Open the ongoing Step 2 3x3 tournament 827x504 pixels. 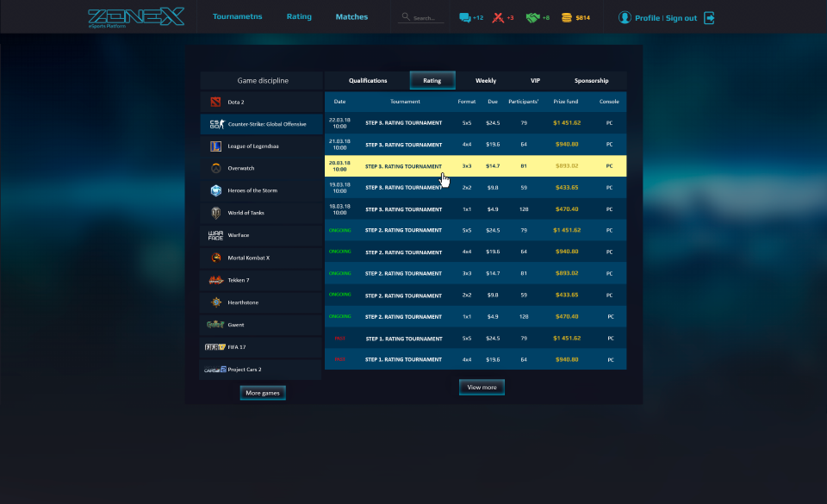pos(476,274)
